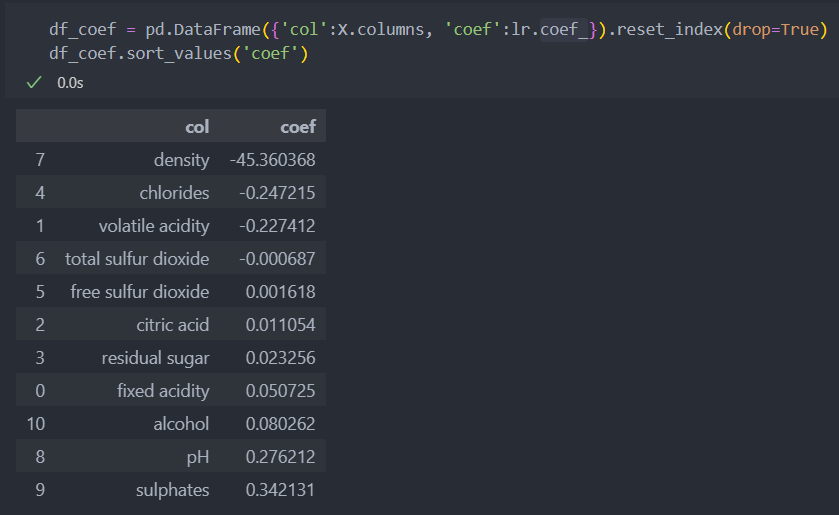Click reset_index in the code line
Image resolution: width=839 pixels, height=515 pixels.
pos(670,29)
